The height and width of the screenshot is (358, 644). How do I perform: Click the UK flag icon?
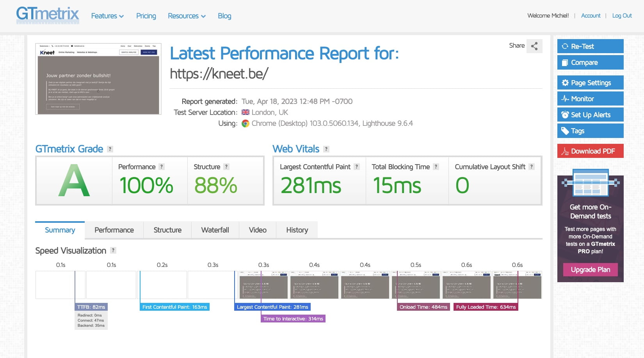click(246, 113)
